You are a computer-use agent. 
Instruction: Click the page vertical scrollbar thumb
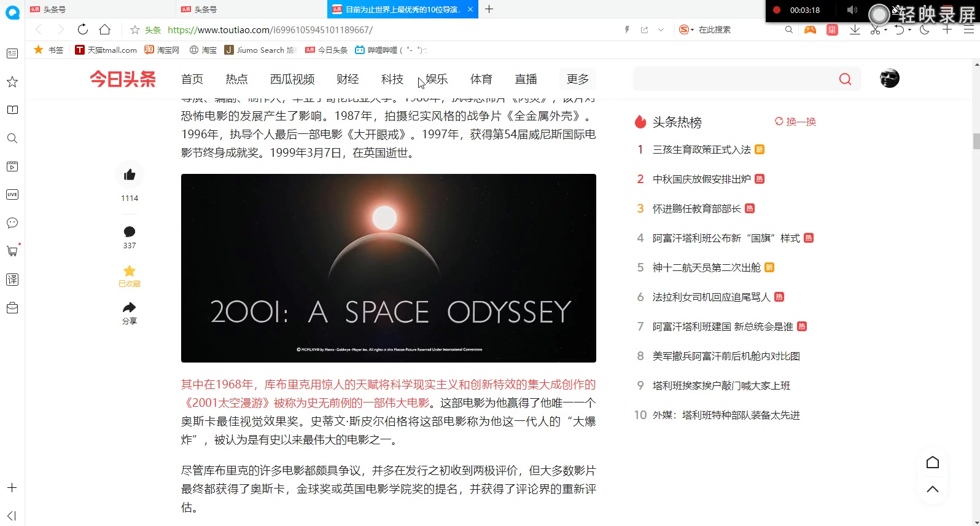point(976,141)
